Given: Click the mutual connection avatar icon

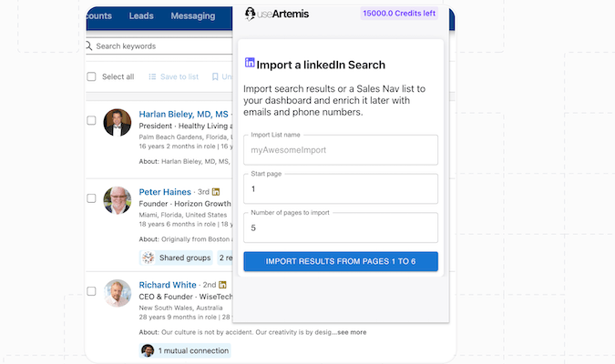Looking at the screenshot, I should click(x=148, y=350).
